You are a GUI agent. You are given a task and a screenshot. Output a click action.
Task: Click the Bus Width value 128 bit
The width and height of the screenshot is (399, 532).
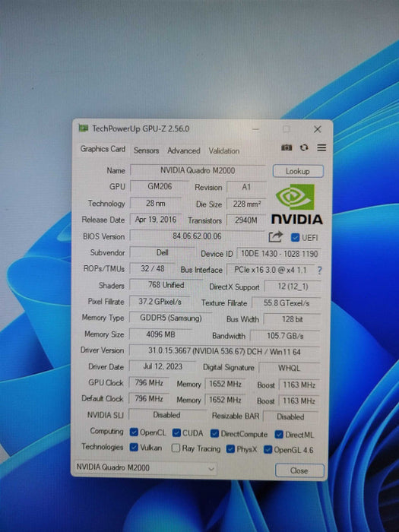[292, 319]
